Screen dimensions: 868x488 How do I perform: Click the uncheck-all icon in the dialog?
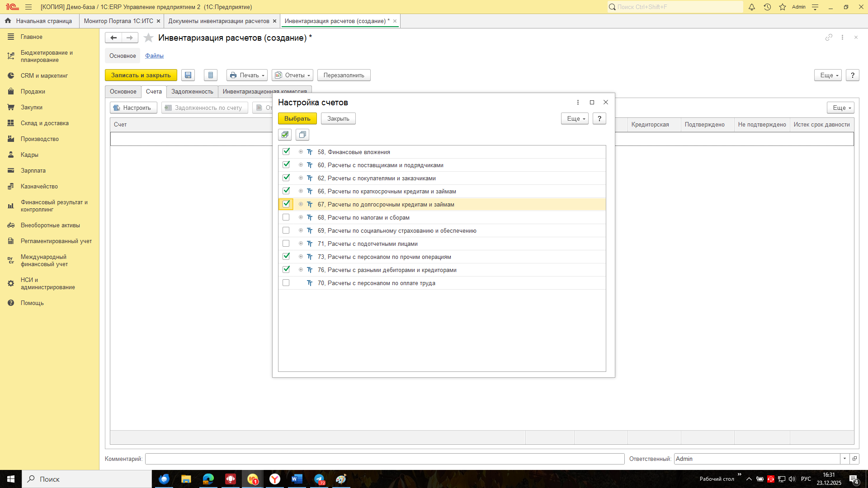tap(302, 135)
